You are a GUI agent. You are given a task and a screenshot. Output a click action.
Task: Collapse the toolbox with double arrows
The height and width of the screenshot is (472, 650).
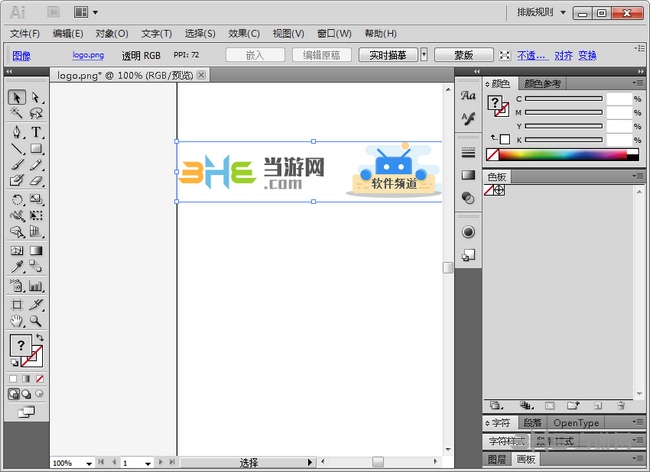[9, 71]
